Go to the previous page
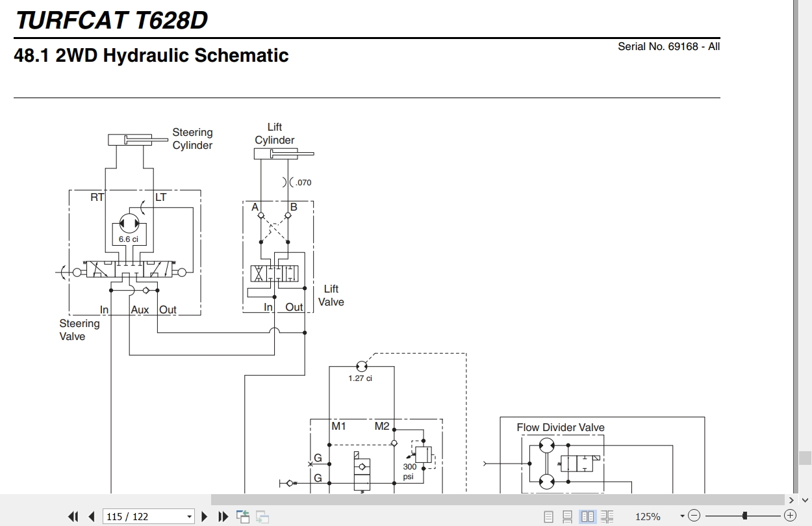This screenshot has height=526, width=812. 92,517
